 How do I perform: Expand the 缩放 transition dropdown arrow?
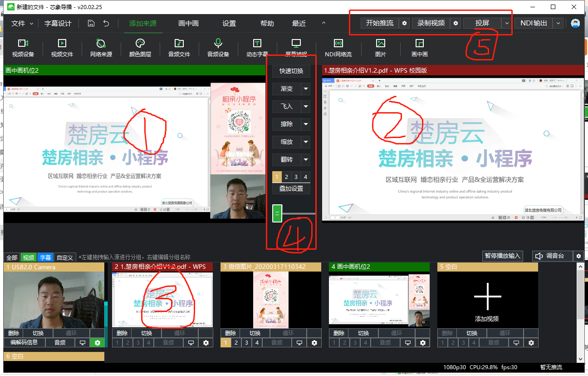point(306,142)
